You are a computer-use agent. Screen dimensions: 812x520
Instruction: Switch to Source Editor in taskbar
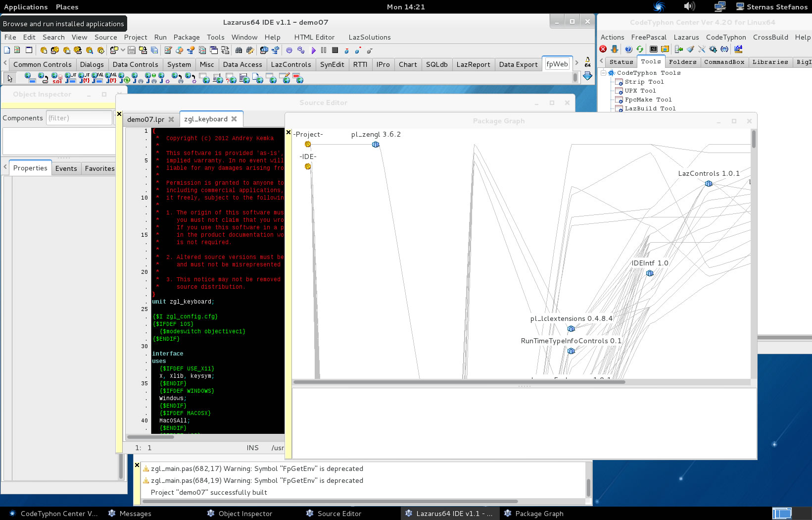point(339,514)
